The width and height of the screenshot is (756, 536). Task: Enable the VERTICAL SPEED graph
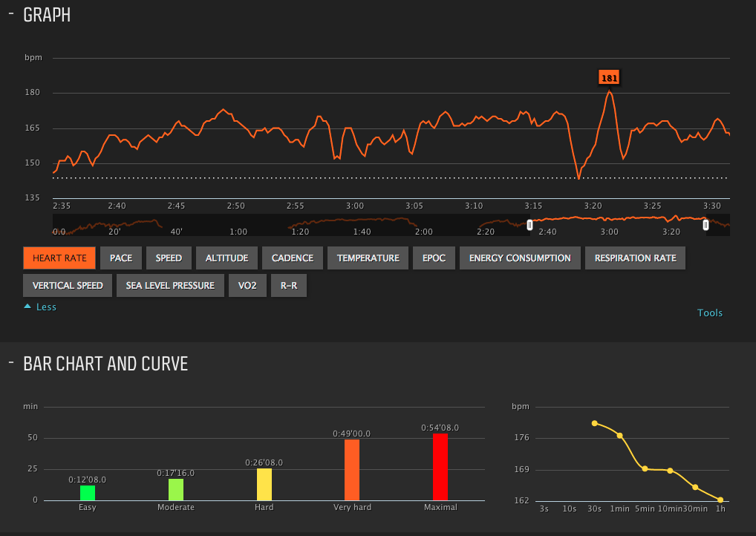coord(68,285)
